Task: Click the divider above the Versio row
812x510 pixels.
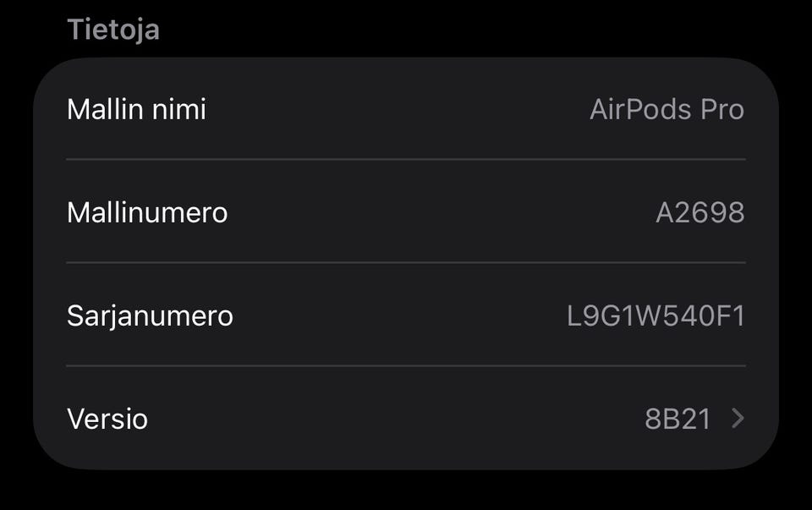Action: click(x=406, y=365)
